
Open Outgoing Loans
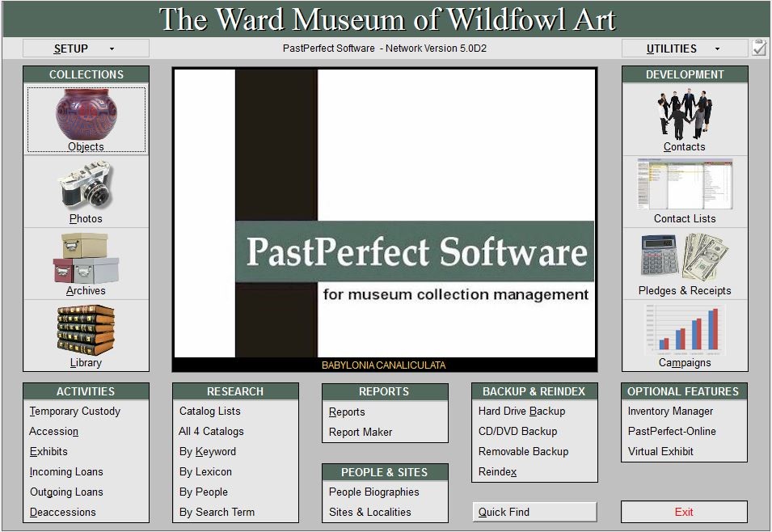tap(66, 492)
